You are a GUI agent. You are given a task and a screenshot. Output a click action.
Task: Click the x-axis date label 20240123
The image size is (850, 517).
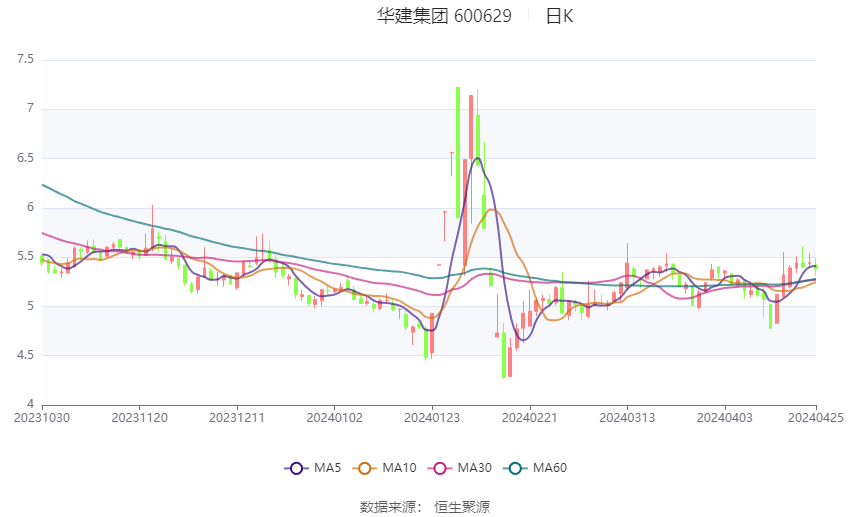(432, 418)
